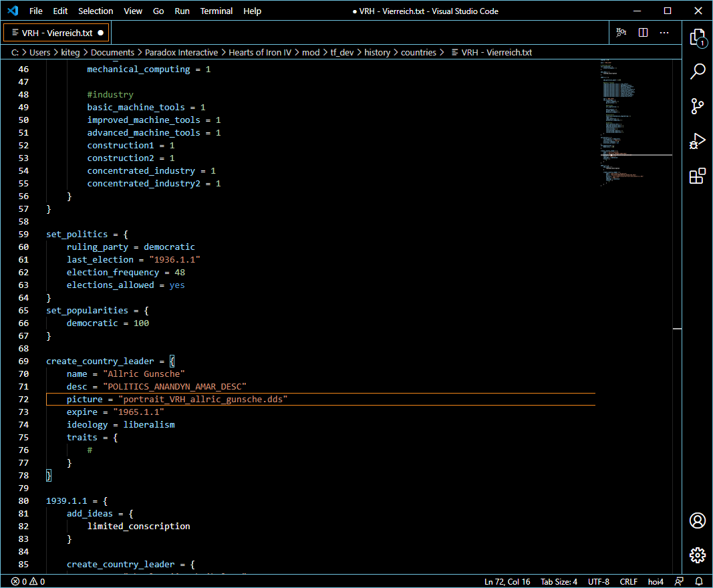Close the unsaved VRH - Vierreich.txt tab dot
This screenshot has width=713, height=588.
pos(100,33)
